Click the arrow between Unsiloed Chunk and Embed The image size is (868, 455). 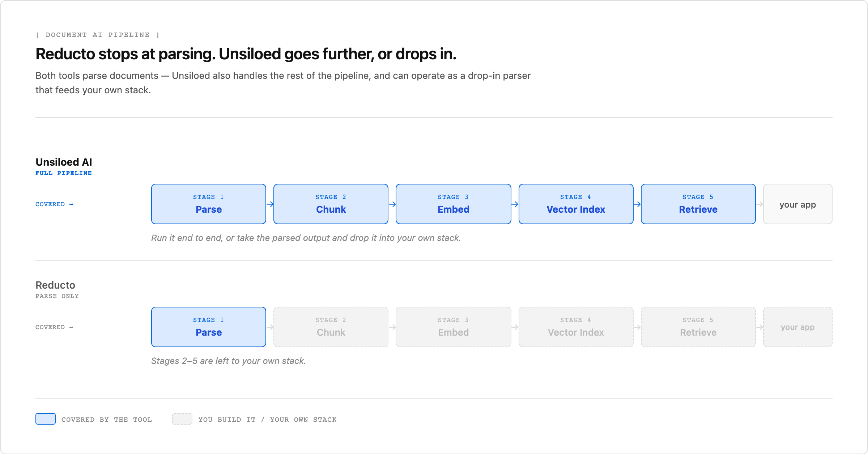pyautogui.click(x=392, y=204)
